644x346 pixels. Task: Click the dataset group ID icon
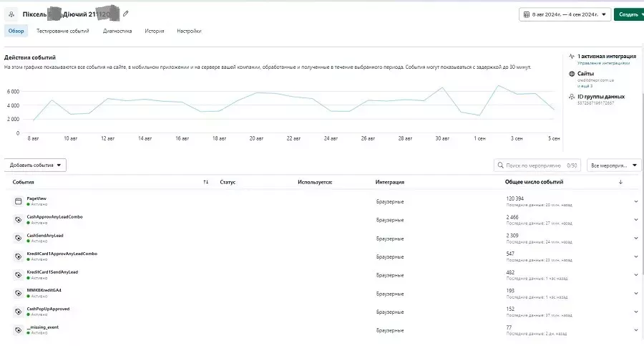(x=571, y=97)
